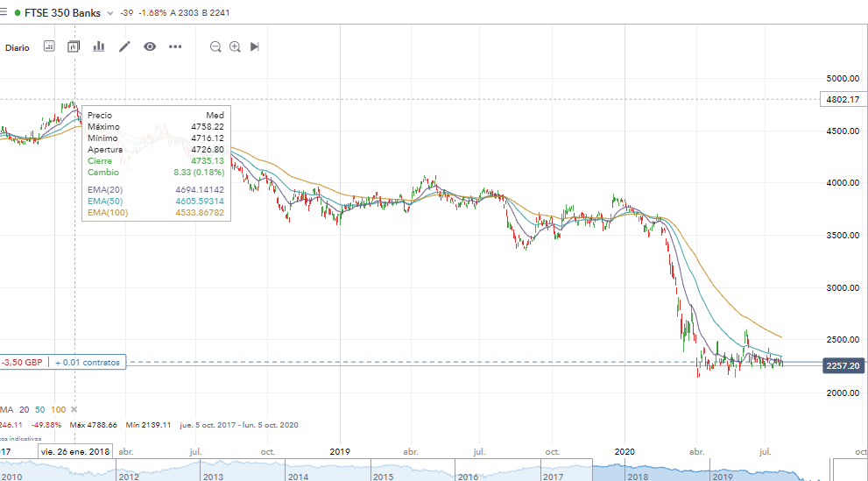Screen dimensions: 868x481
Task: Click 2013 in the navigator timeline
Action: pos(213,477)
